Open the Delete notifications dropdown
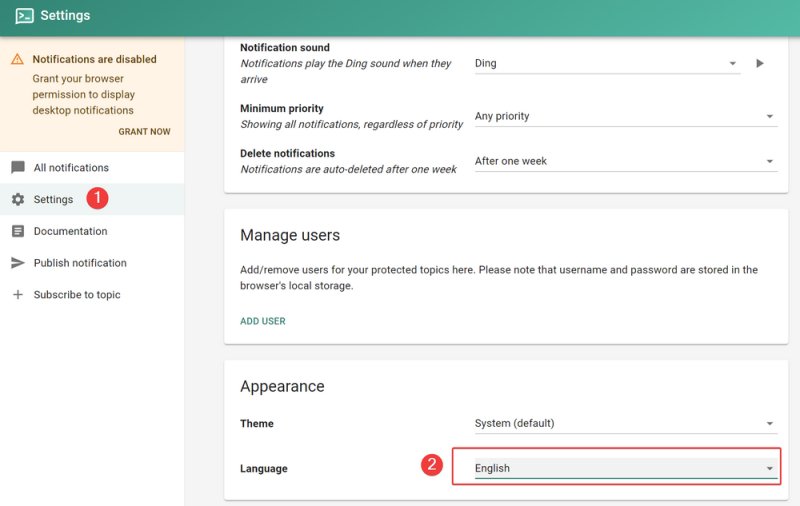 626,161
